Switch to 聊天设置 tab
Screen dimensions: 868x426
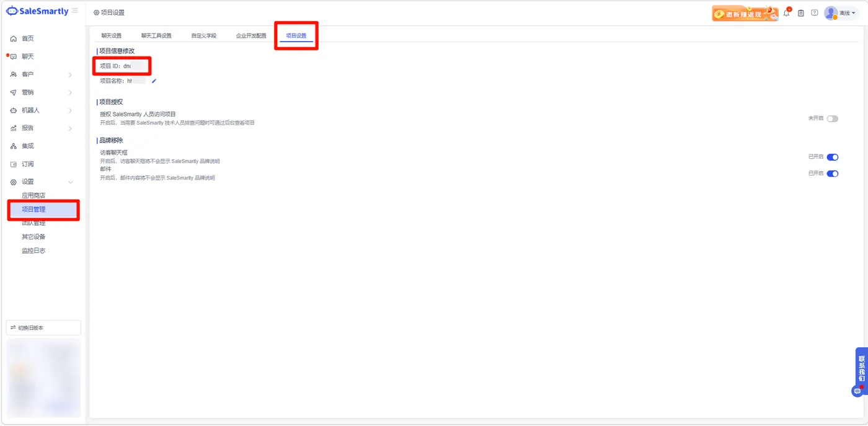point(112,35)
